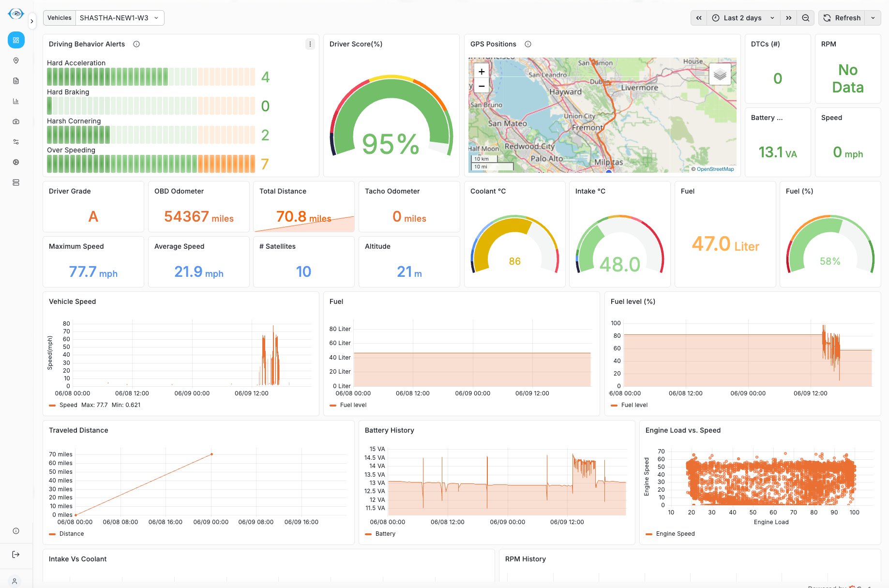Click the Fuel (%) gauge showing 58%
Image resolution: width=889 pixels, height=588 pixels.
830,244
